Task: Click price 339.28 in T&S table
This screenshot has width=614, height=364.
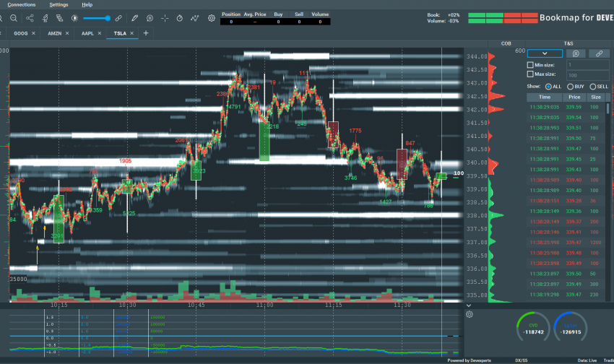Action: 574,201
